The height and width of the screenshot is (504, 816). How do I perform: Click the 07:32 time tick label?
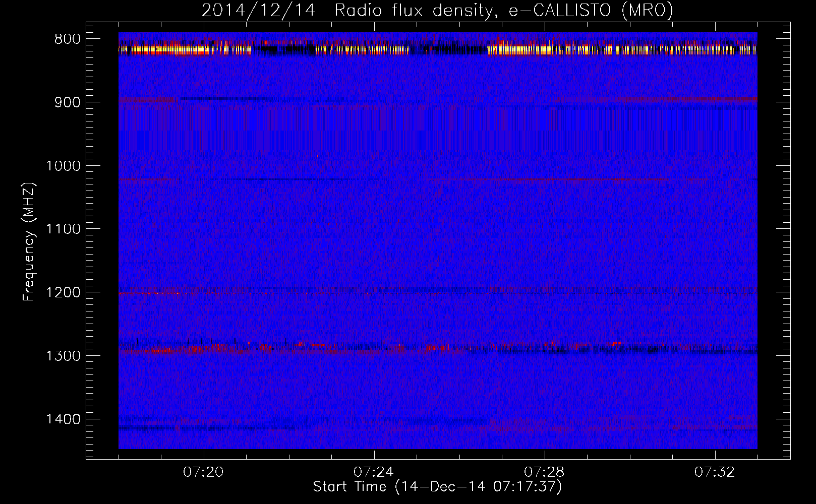pos(715,472)
